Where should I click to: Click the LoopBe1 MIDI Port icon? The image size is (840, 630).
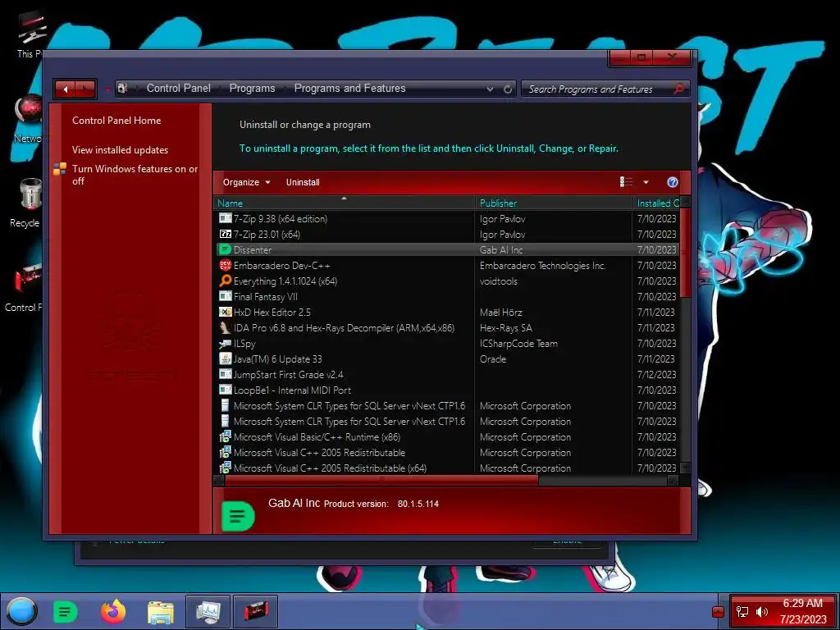pyautogui.click(x=225, y=390)
